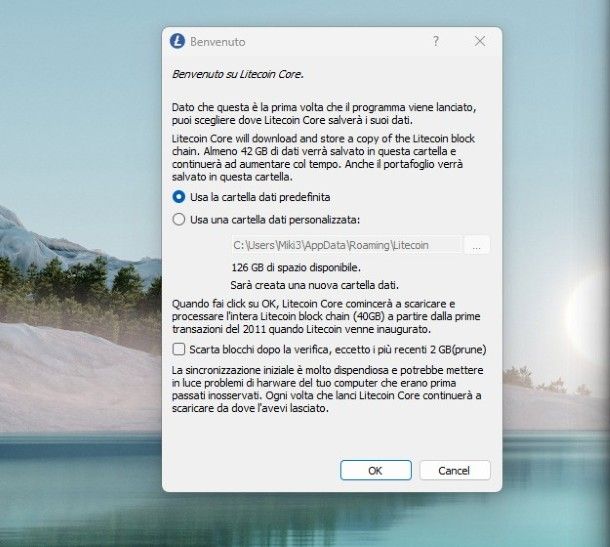Open the '...' folder browse button
The width and height of the screenshot is (610, 547).
[x=477, y=245]
